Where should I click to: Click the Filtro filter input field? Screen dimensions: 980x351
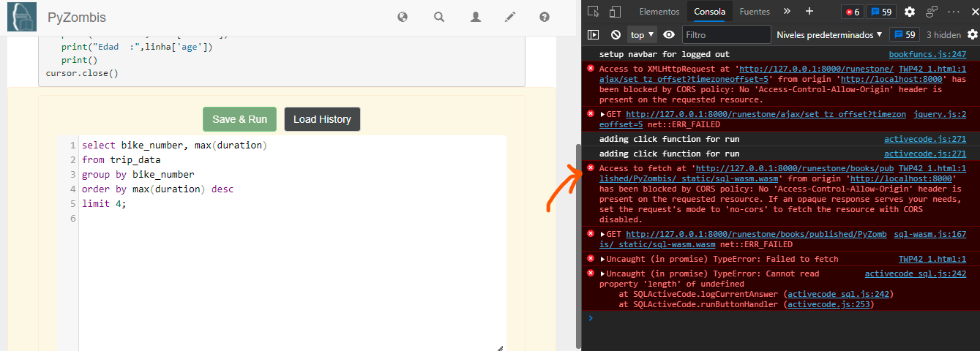(x=727, y=34)
